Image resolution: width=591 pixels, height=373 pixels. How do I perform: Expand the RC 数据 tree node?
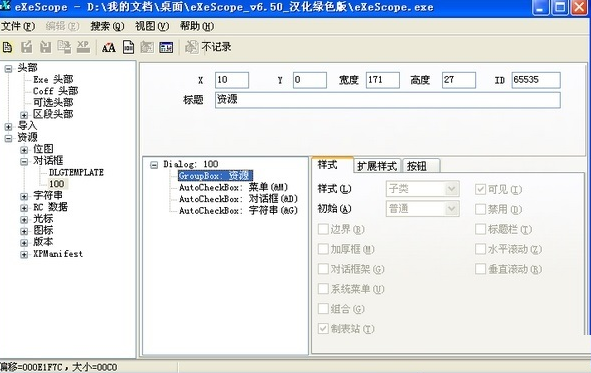(24, 208)
